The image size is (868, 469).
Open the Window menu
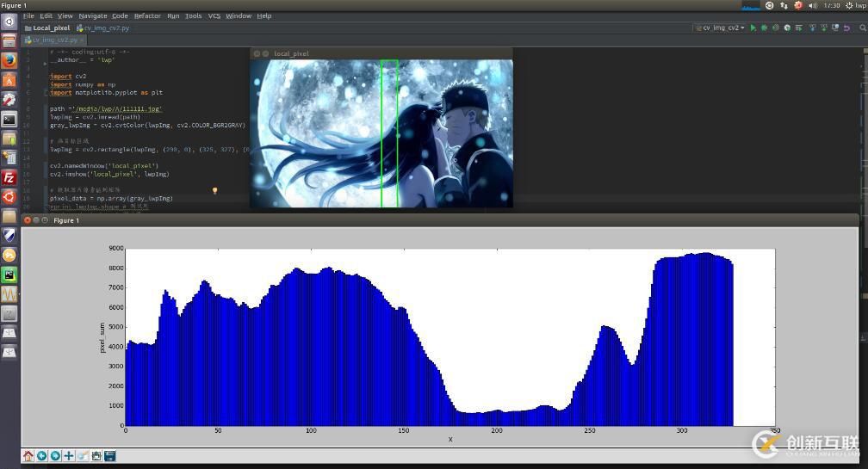239,16
